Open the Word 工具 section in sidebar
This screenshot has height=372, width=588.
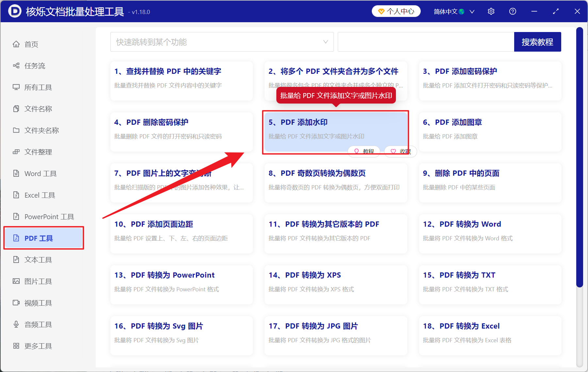pos(40,173)
